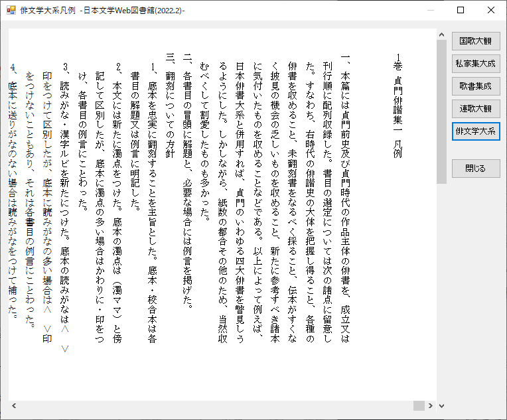Click the 閉じる button to close
The height and width of the screenshot is (420, 507).
[476, 169]
